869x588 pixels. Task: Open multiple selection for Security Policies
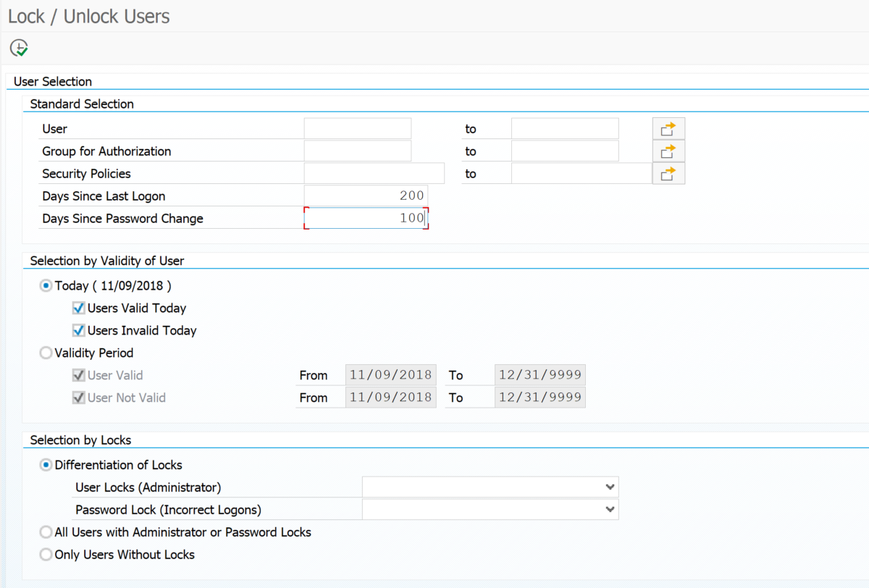(668, 174)
